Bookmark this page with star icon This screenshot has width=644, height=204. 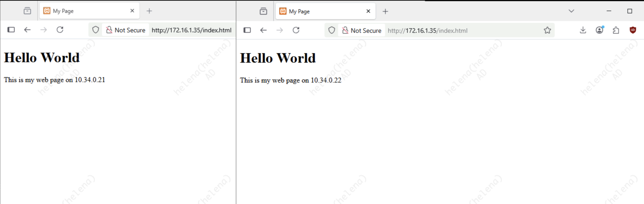click(x=547, y=30)
